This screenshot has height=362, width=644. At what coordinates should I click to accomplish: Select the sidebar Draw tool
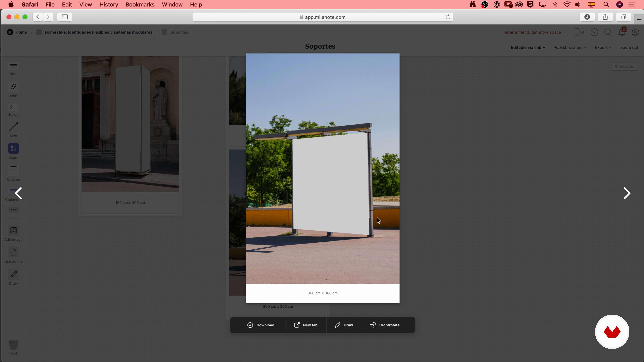coord(13,277)
